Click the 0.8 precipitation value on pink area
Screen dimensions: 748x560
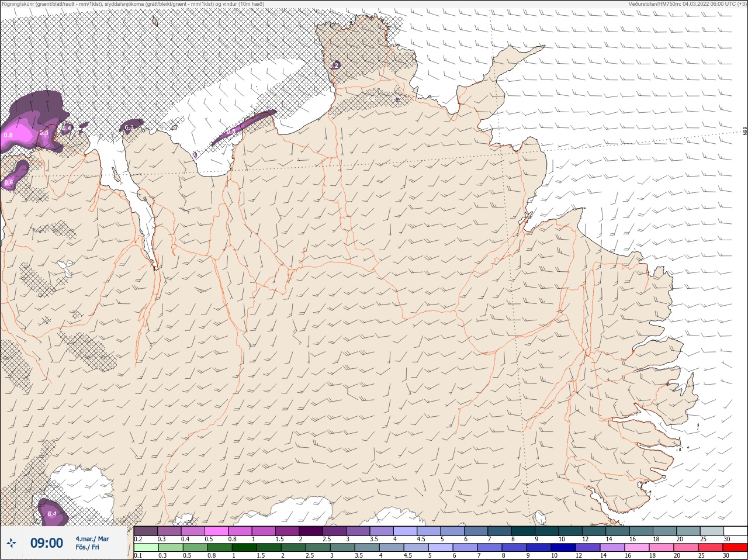[x=8, y=135]
